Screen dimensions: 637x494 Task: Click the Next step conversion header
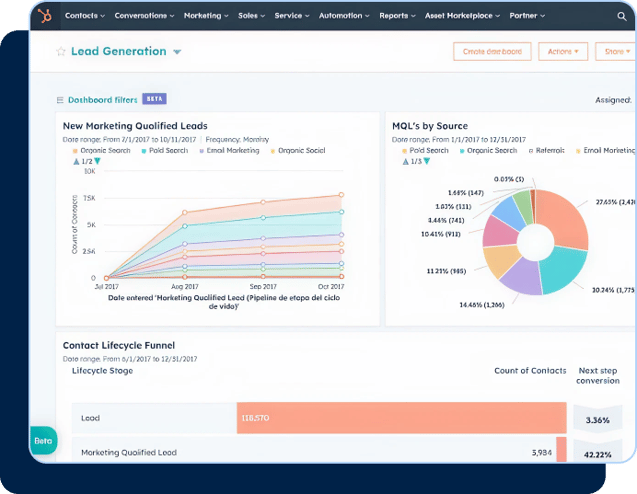point(598,376)
